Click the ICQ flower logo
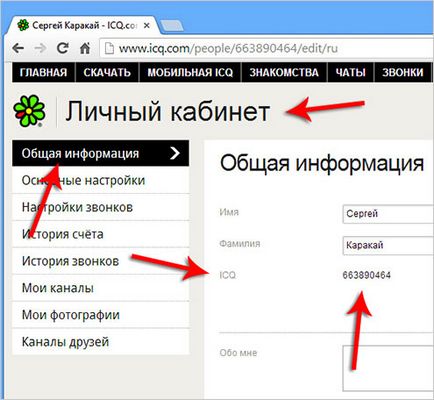The height and width of the screenshot is (400, 434). pyautogui.click(x=29, y=111)
